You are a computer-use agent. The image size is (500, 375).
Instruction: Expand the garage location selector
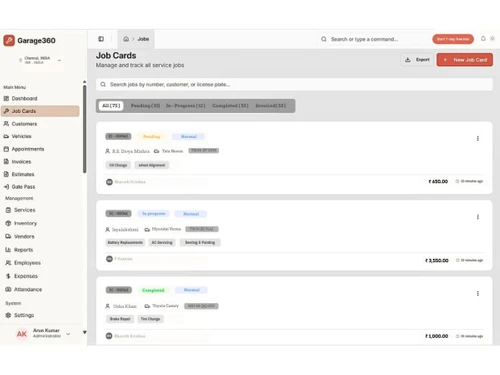(x=40, y=60)
